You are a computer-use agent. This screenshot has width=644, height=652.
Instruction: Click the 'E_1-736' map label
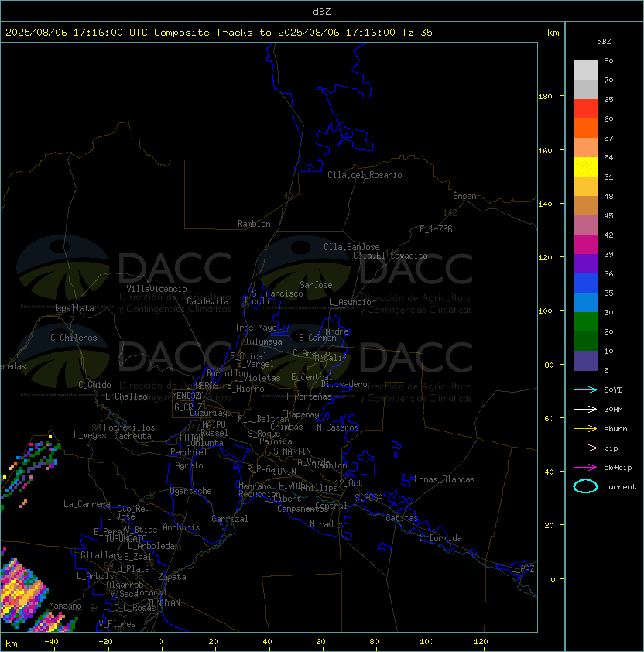436,229
